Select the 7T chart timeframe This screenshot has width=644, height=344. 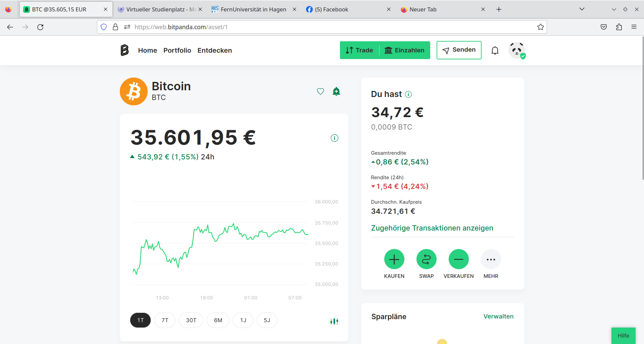pos(165,320)
